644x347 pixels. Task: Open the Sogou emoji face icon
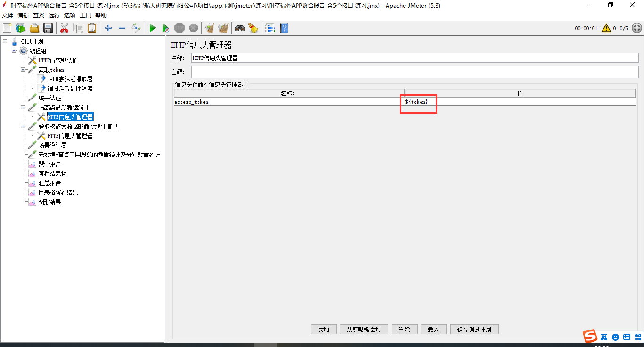[615, 337]
